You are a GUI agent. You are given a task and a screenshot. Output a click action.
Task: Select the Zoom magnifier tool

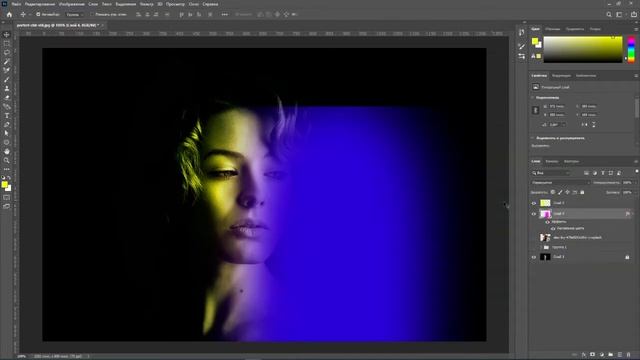click(7, 160)
